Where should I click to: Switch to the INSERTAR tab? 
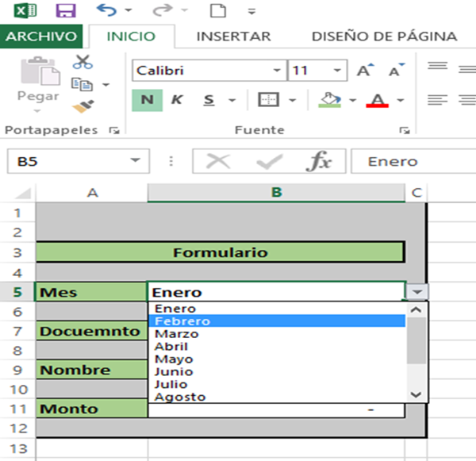tap(233, 36)
